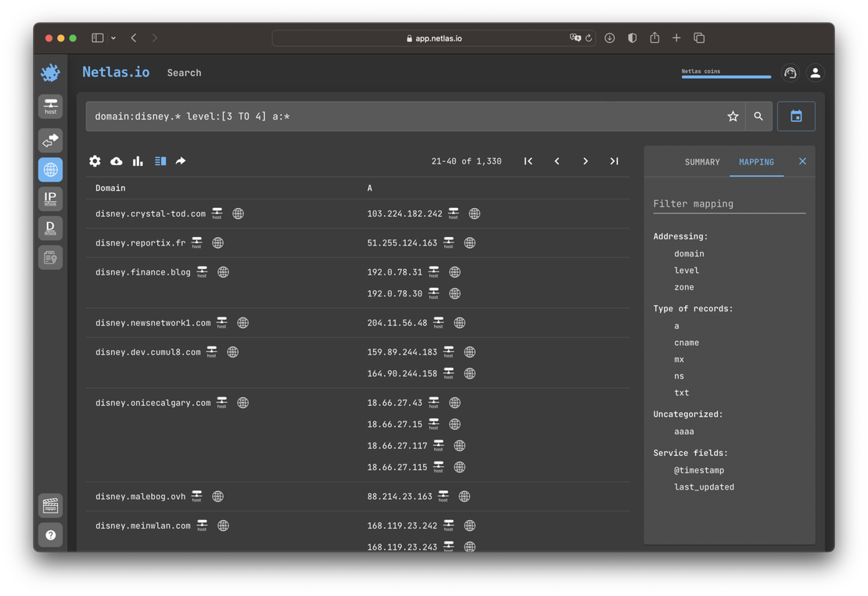The image size is (868, 596).
Task: Open the statistics bar chart icon
Action: [138, 161]
